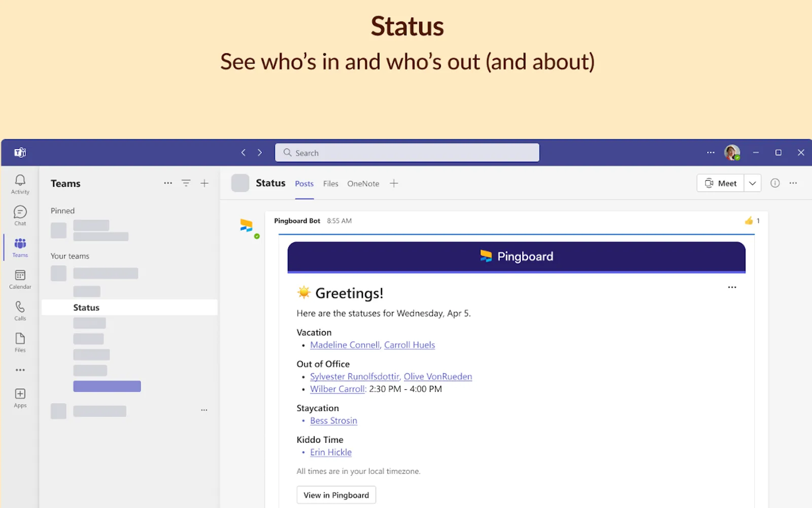
Task: Click the Pingboard Bot sender name
Action: click(x=297, y=221)
